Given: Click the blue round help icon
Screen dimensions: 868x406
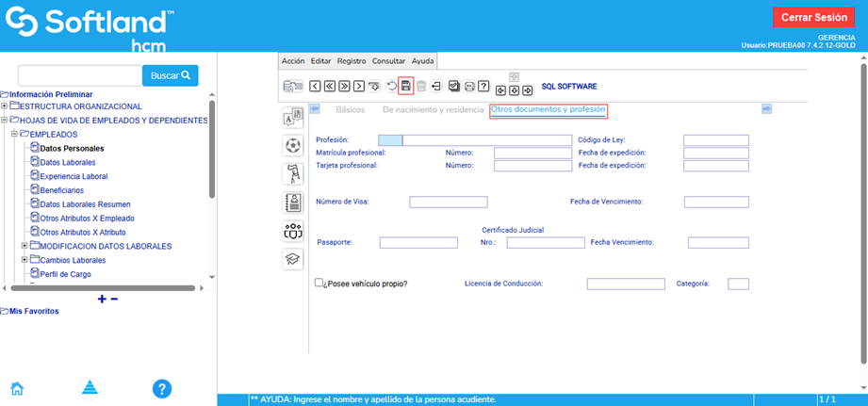Looking at the screenshot, I should (x=162, y=388).
